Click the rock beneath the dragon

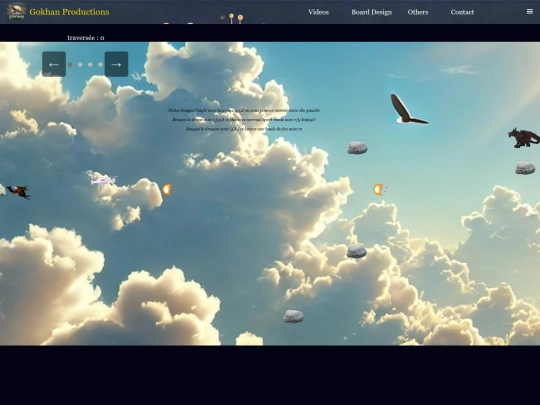pos(525,168)
